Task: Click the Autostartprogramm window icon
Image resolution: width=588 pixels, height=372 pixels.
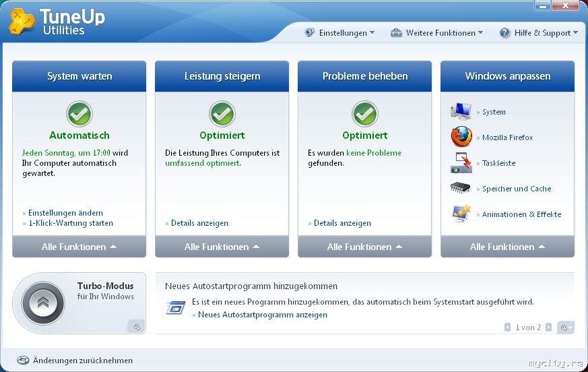Action: [x=176, y=307]
